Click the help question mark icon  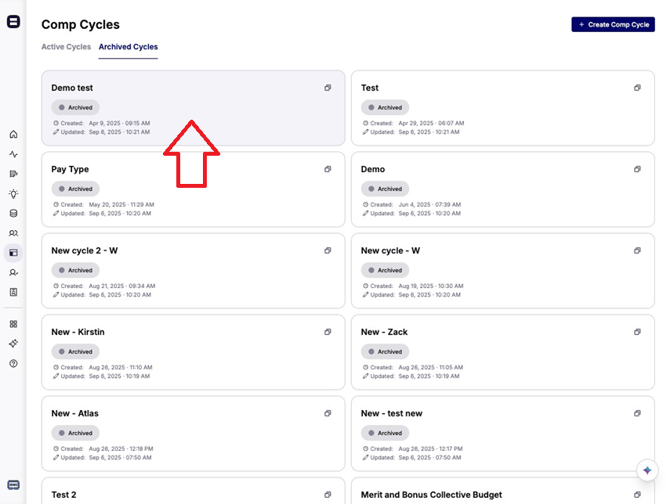pyautogui.click(x=13, y=364)
